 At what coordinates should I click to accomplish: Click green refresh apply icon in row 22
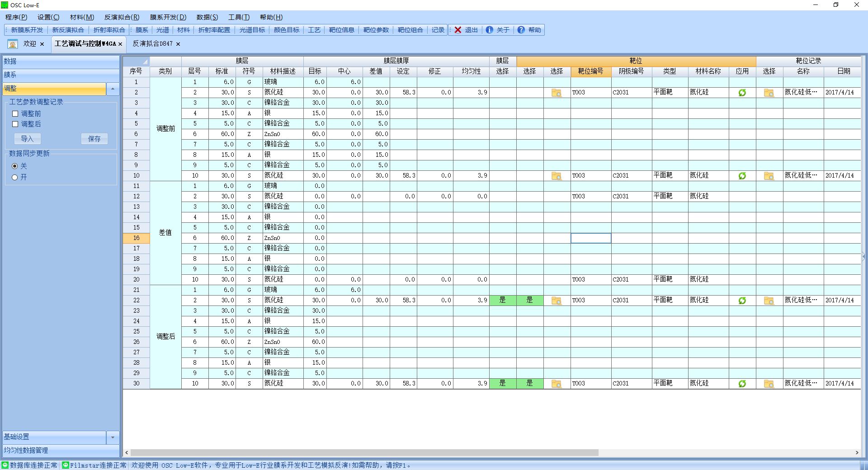coord(742,301)
